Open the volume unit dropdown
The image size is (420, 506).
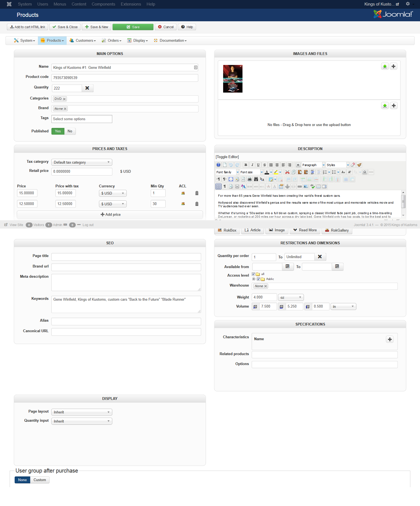(343, 306)
